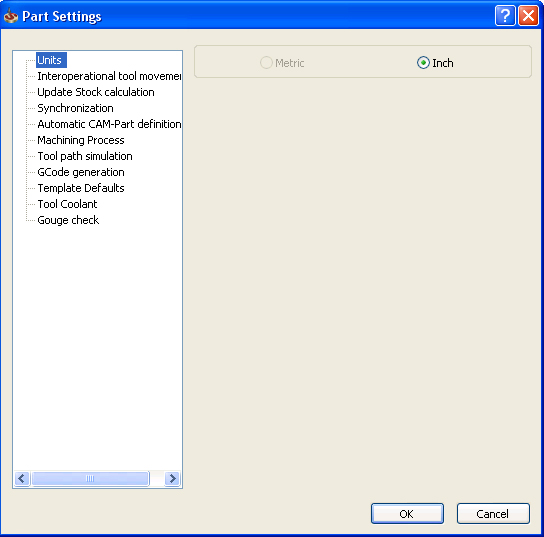This screenshot has height=537, width=544.
Task: Select Machining Process entry
Action: point(80,140)
